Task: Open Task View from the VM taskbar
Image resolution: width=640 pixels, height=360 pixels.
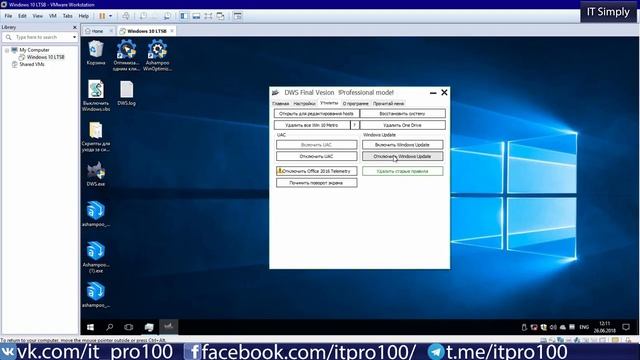Action: click(129, 327)
